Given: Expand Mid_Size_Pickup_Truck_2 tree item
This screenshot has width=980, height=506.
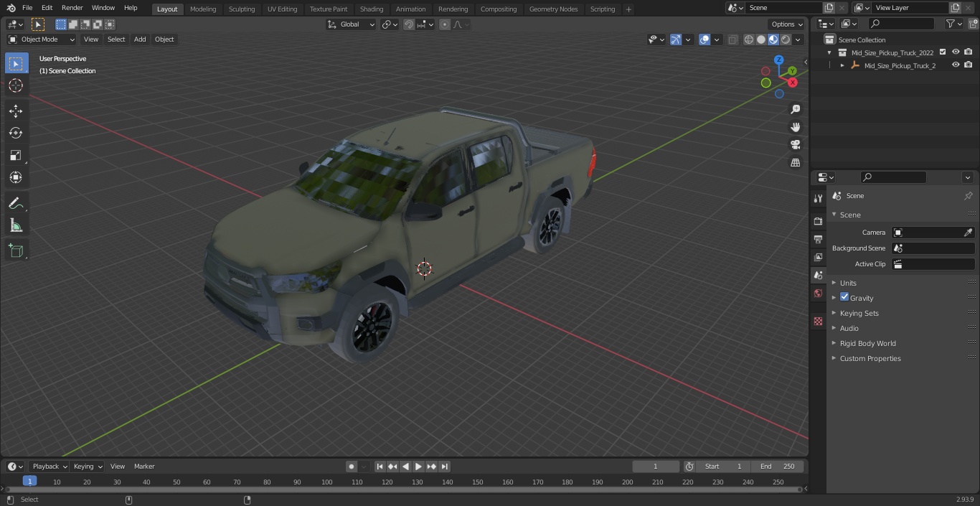Looking at the screenshot, I should pyautogui.click(x=842, y=65).
